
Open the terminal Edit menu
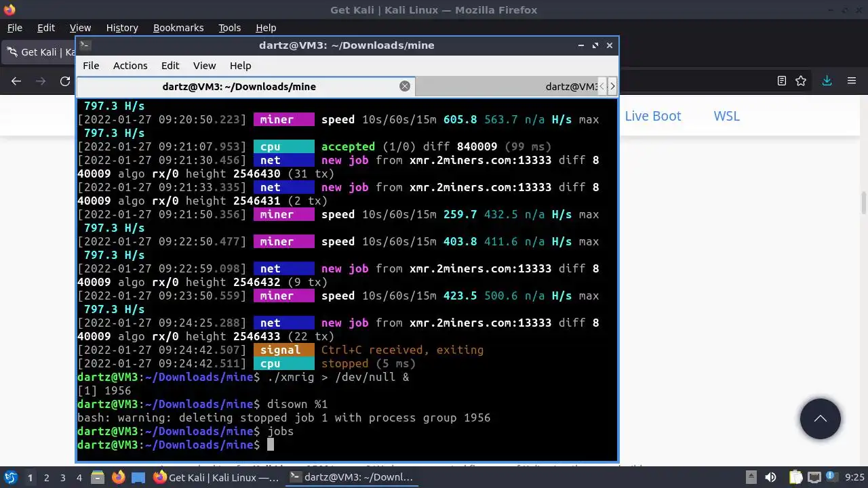coord(170,66)
